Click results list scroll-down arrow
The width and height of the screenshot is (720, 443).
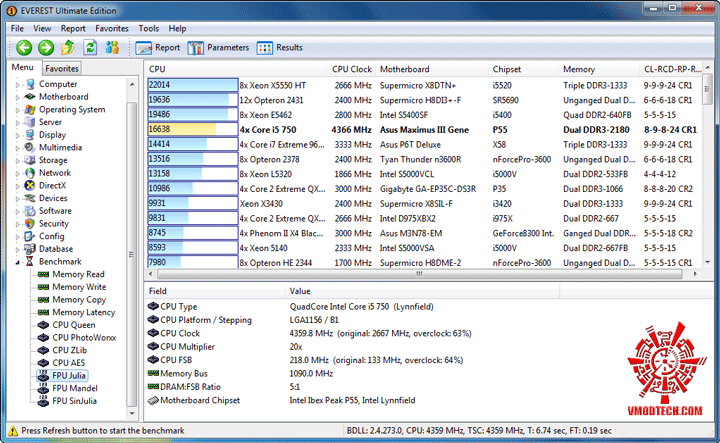pyautogui.click(x=707, y=263)
